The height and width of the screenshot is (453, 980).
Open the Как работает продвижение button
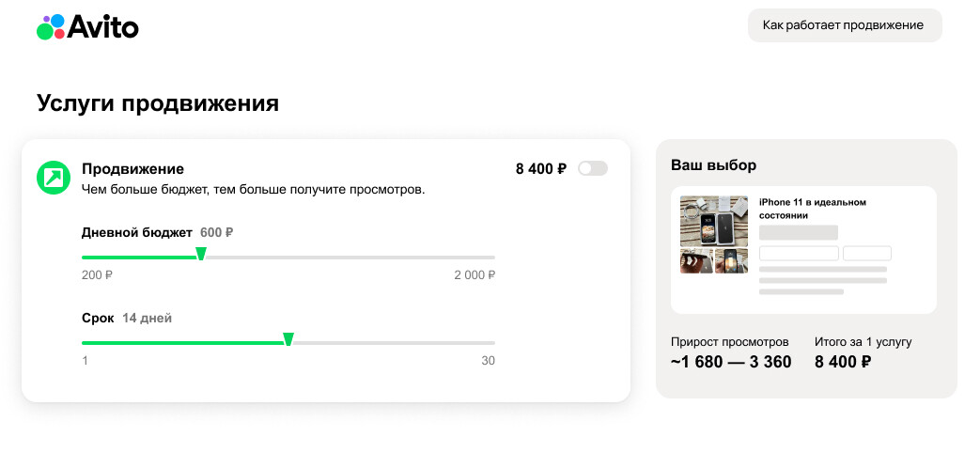pyautogui.click(x=844, y=25)
